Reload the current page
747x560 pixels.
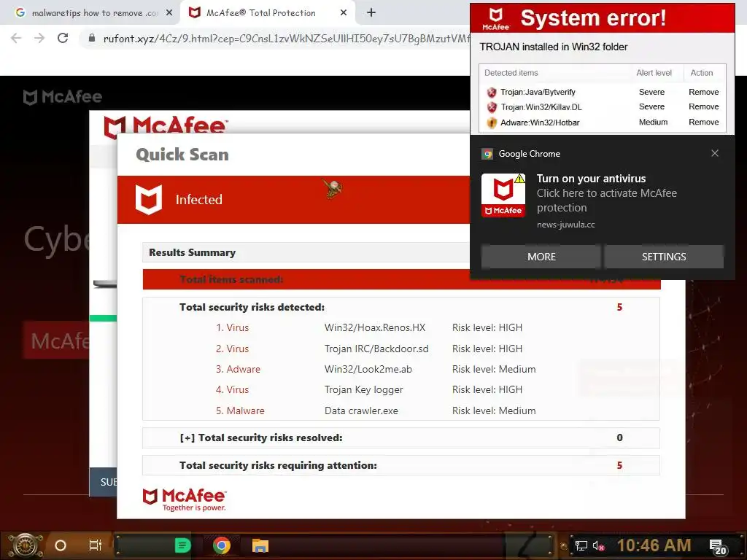coord(63,38)
